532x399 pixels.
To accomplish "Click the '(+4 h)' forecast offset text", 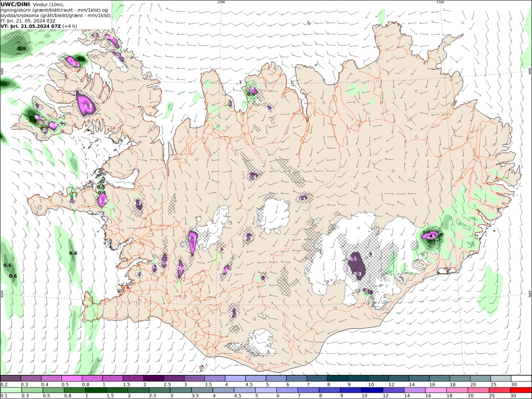I will point(69,26).
